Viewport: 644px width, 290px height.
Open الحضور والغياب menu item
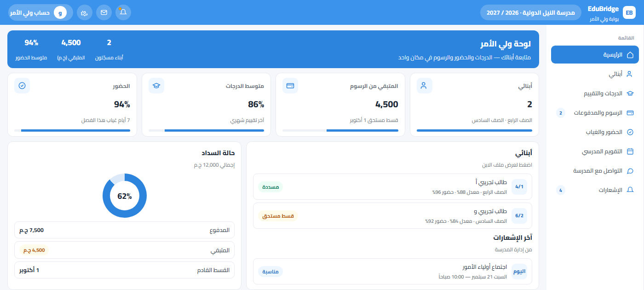[x=595, y=132]
